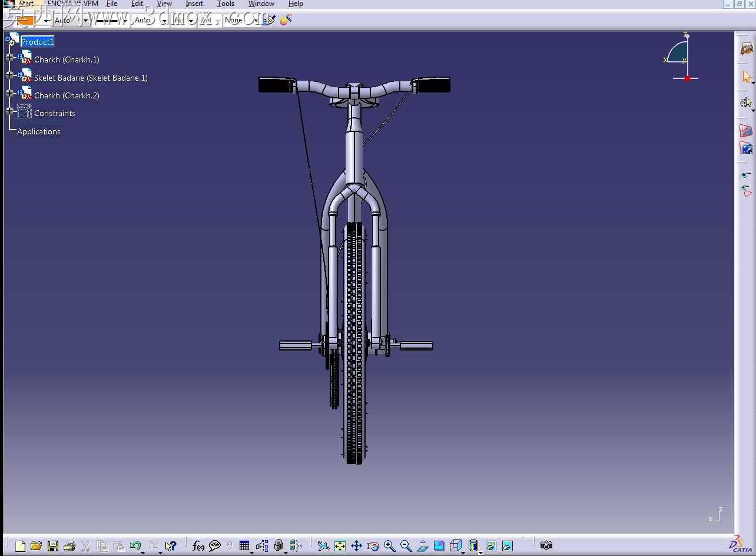Open the Select tool dropdown arrow
The image size is (756, 556).
point(753,82)
